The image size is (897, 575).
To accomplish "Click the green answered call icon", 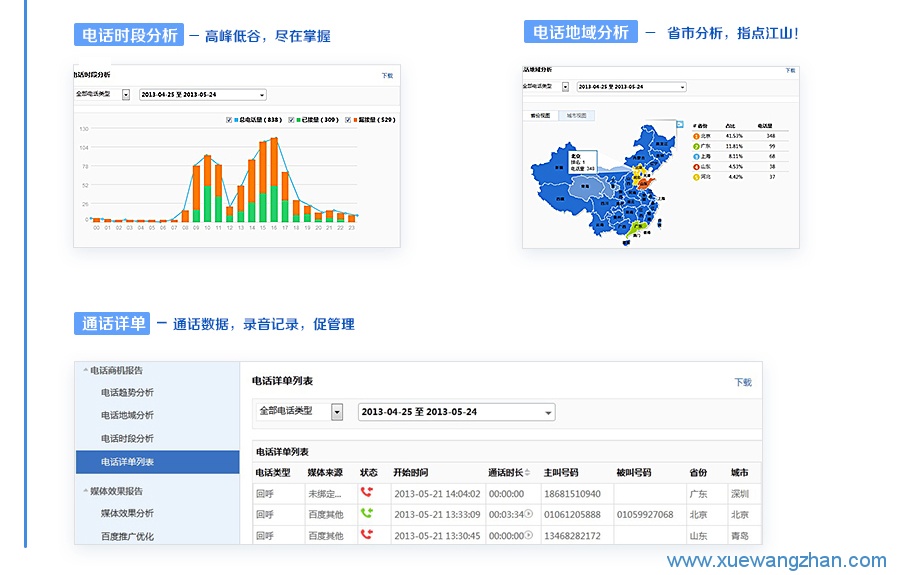I will point(367,514).
